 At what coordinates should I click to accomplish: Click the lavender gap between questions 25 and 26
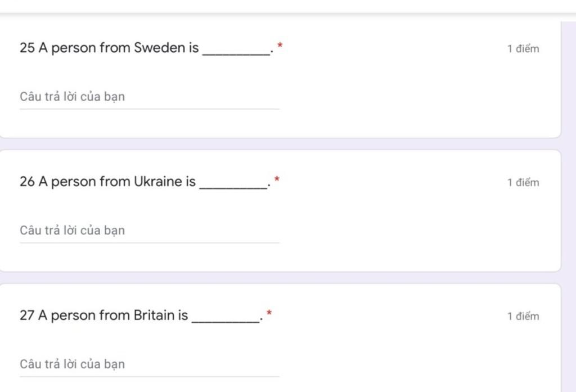(x=280, y=144)
